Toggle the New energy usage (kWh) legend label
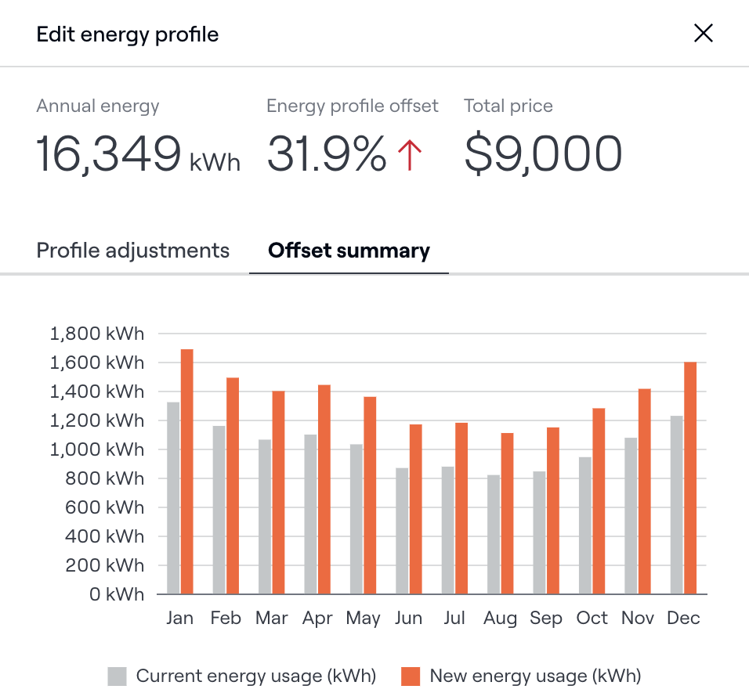 click(535, 676)
